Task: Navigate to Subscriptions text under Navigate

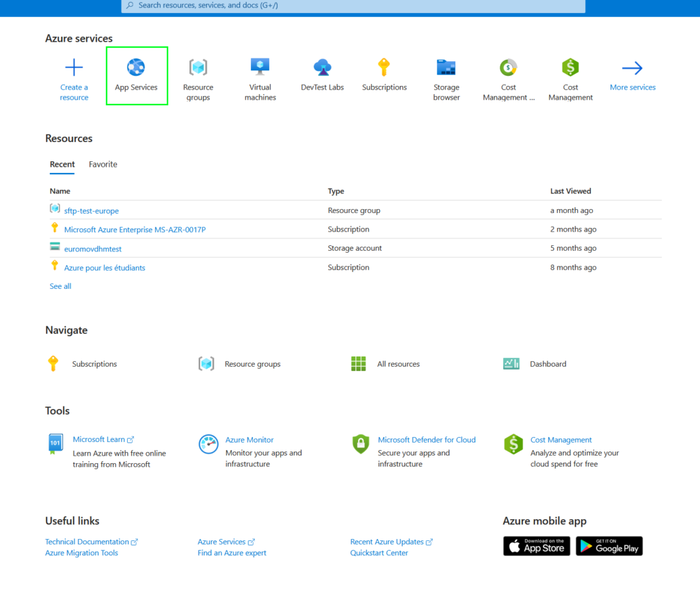Action: tap(94, 364)
